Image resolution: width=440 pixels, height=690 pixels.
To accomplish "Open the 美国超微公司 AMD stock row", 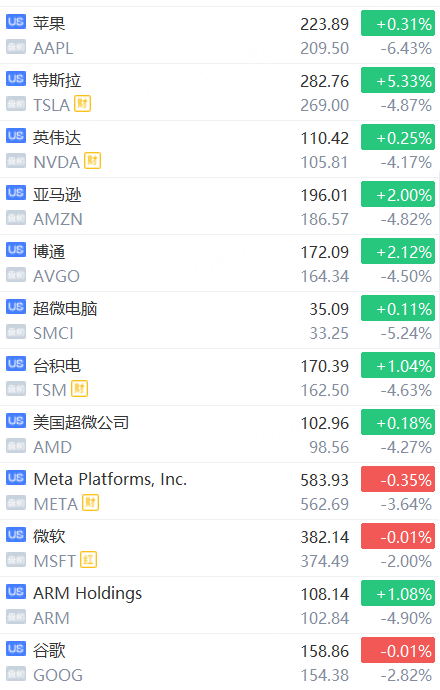I will click(220, 434).
